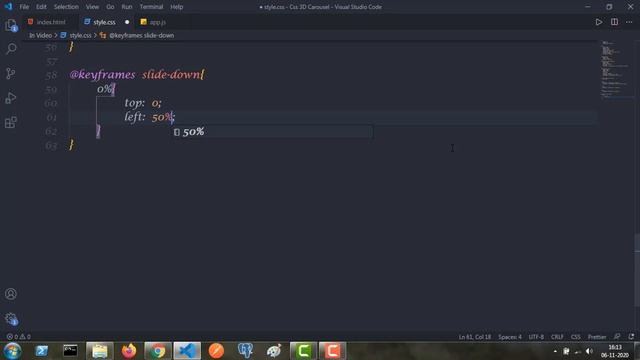Viewport: 640px width, 360px height.
Task: Change CRLF end of line sequence
Action: point(557,337)
